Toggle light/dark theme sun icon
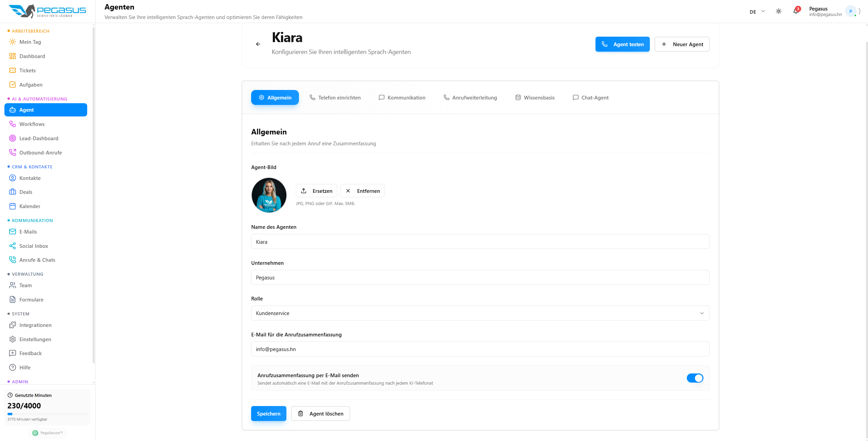 click(x=778, y=11)
